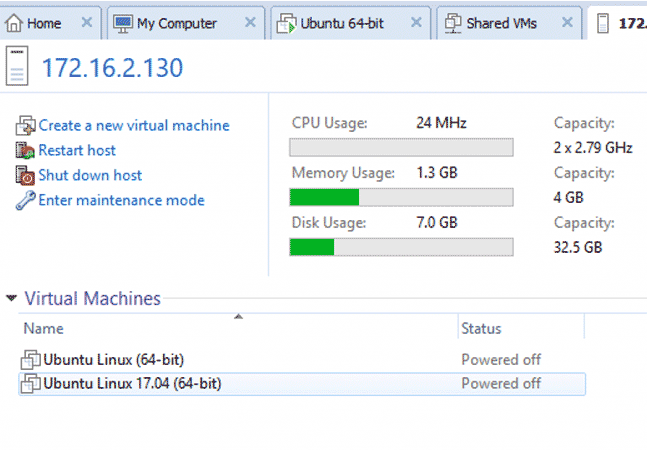Click the Disk Usage progress bar
This screenshot has width=647, height=450.
tap(401, 246)
